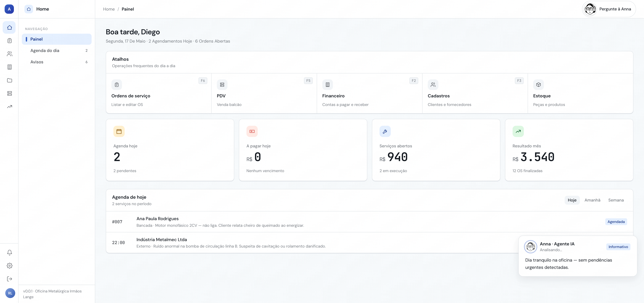Viewport: 644px width, 303px height.
Task: Click the Financeiro shortcut icon
Action: coord(327,85)
